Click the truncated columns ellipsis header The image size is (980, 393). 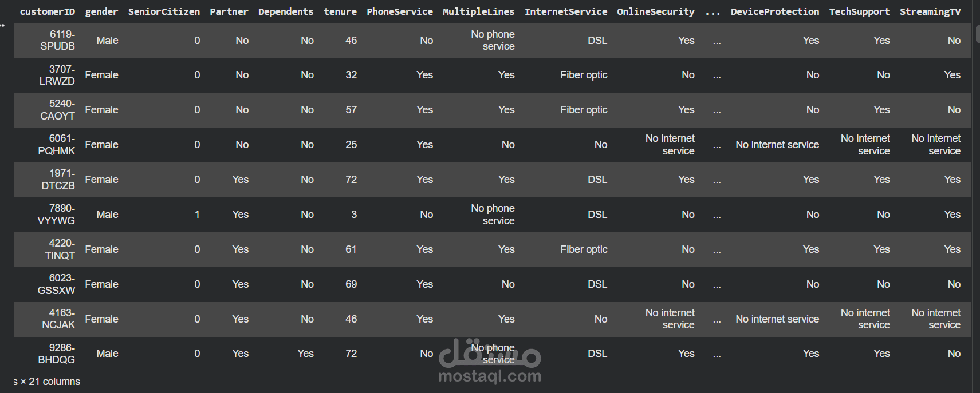[x=713, y=11]
